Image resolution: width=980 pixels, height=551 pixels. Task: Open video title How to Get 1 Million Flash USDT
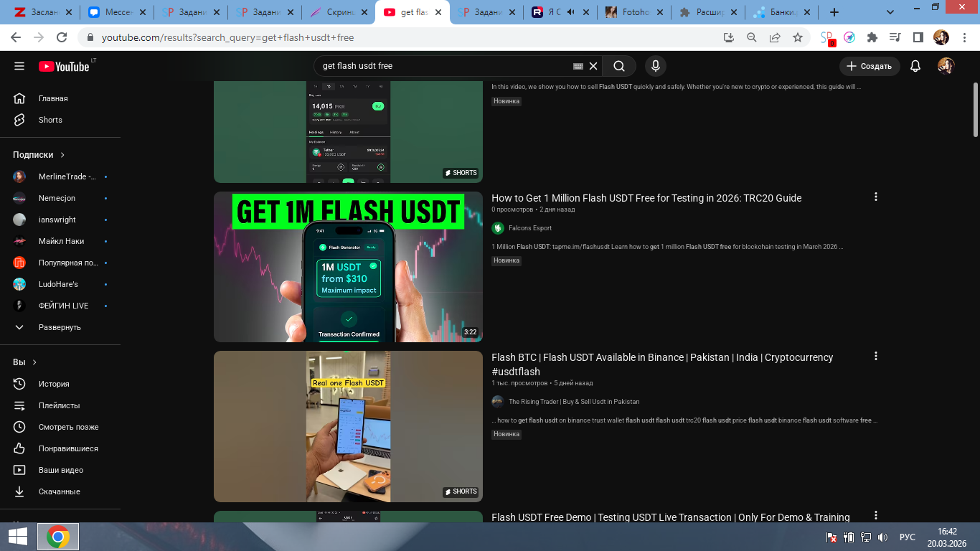coord(646,198)
